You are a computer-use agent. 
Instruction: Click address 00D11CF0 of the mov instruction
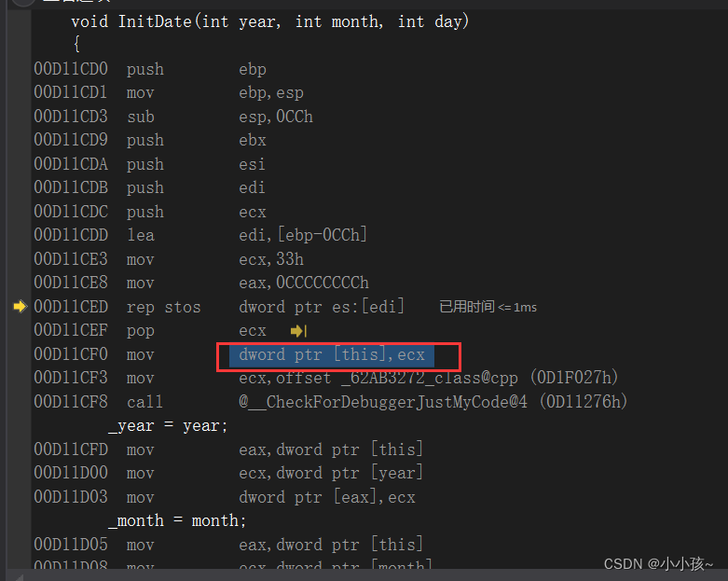[71, 354]
